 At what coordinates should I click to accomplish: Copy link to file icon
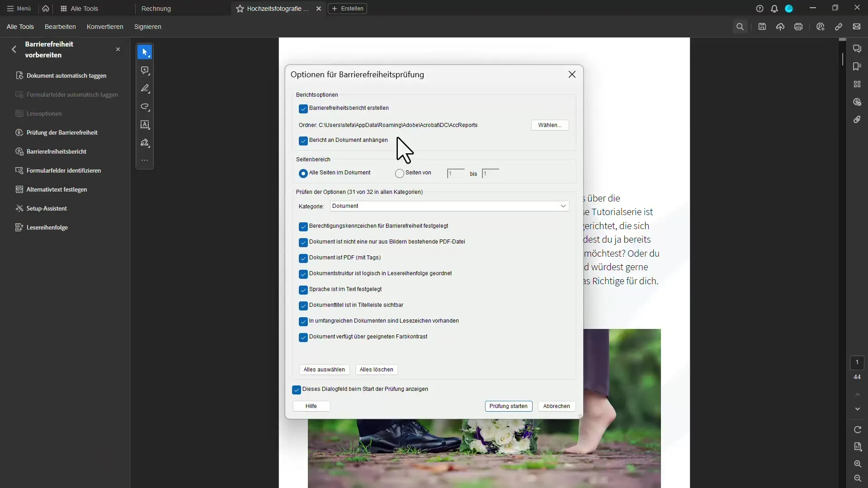[x=839, y=27]
